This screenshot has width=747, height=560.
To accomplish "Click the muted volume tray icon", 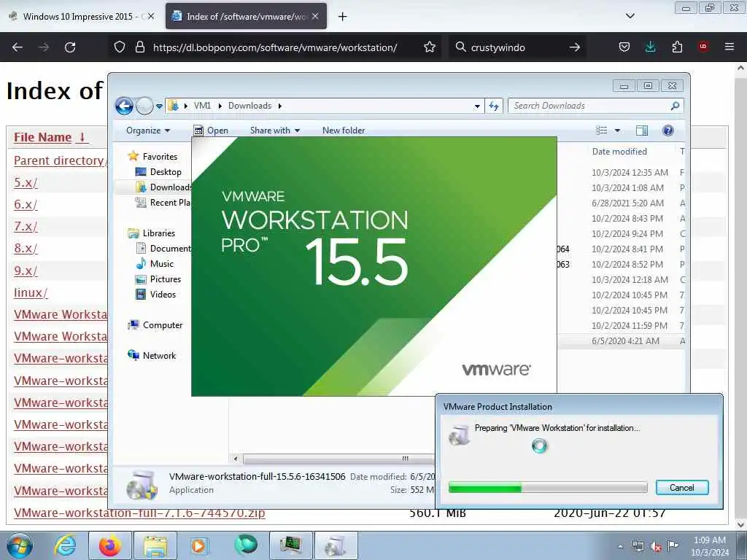I will (x=656, y=547).
